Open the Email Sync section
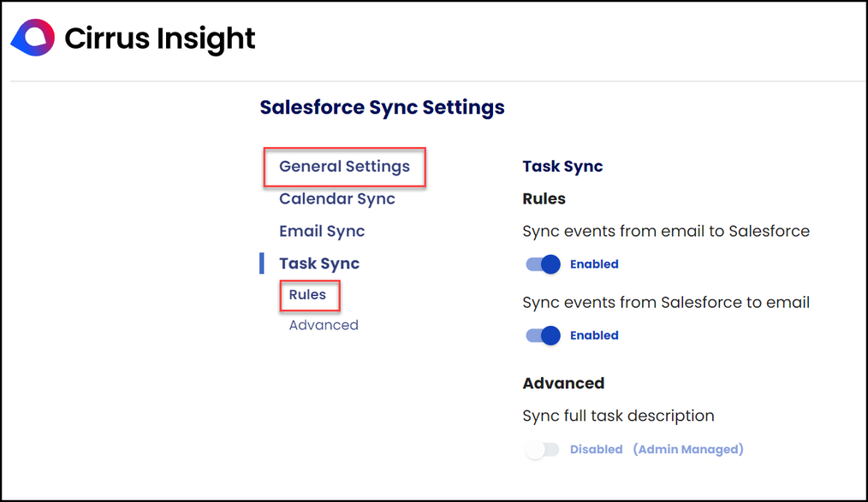This screenshot has height=502, width=868. click(x=322, y=231)
